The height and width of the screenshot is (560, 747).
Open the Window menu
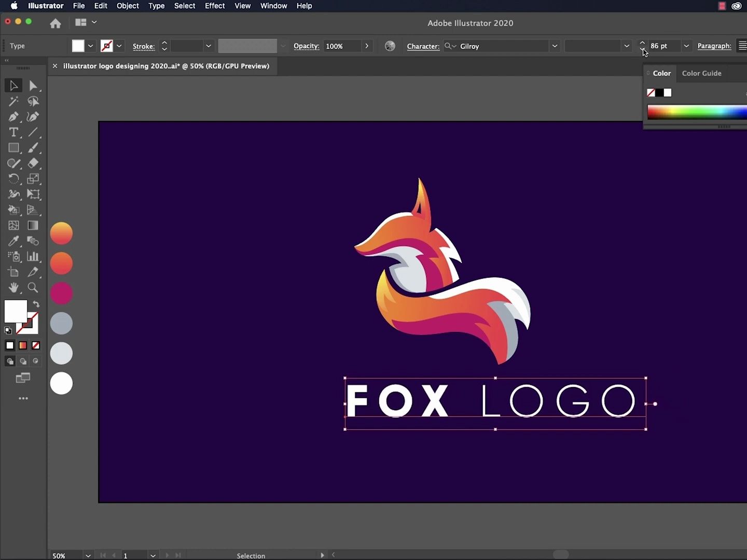pos(273,6)
